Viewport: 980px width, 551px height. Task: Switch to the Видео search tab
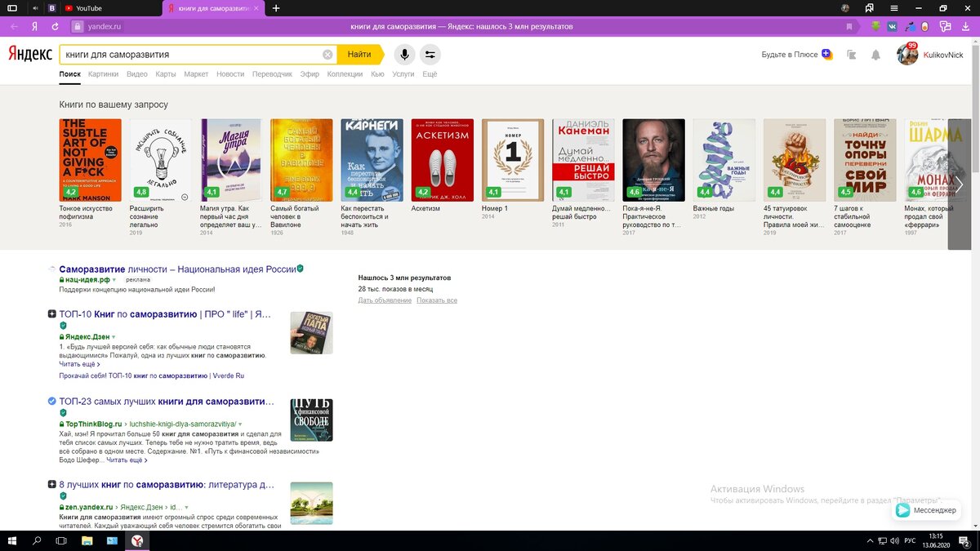(137, 74)
